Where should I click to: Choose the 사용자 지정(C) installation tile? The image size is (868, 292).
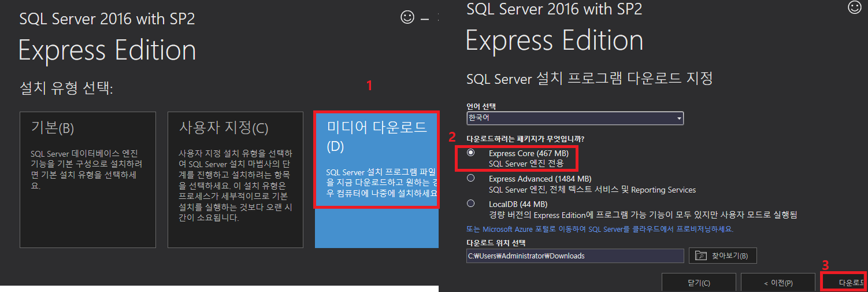click(236, 180)
